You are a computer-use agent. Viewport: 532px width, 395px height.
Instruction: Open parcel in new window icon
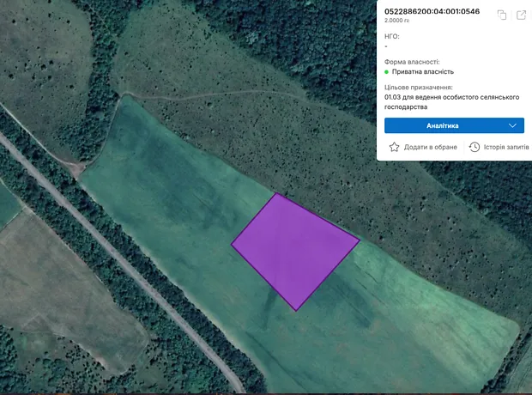click(x=520, y=15)
